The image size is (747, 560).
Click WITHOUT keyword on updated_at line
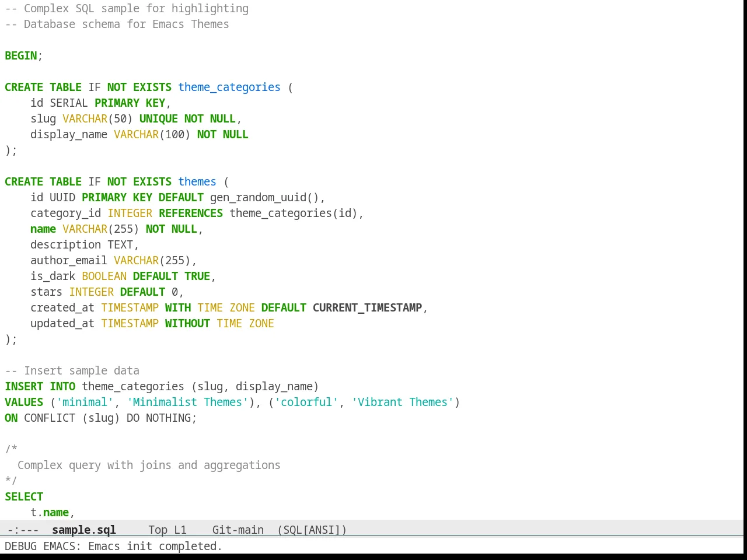tap(187, 323)
